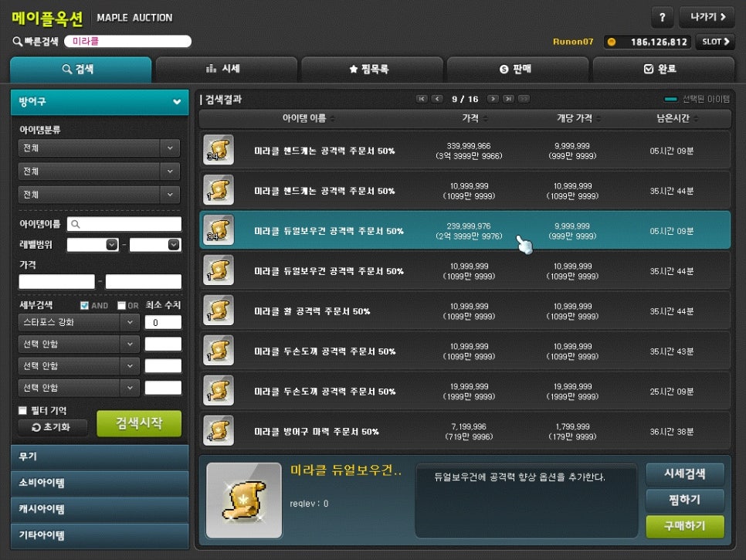Image resolution: width=746 pixels, height=560 pixels.
Task: Add item to wishlist with 찜하기
Action: click(x=685, y=500)
